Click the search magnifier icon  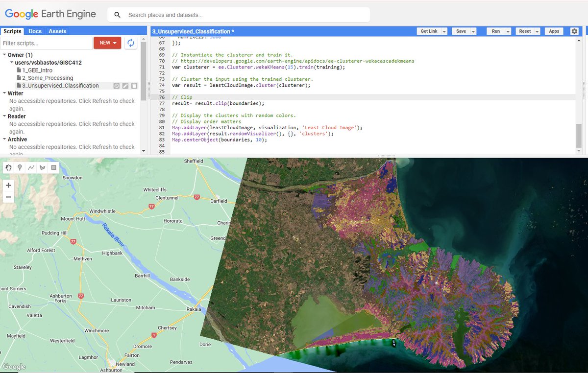pos(118,15)
